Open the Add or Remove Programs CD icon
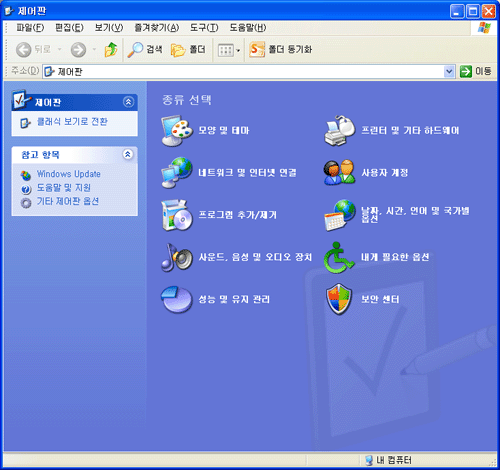 coord(177,215)
